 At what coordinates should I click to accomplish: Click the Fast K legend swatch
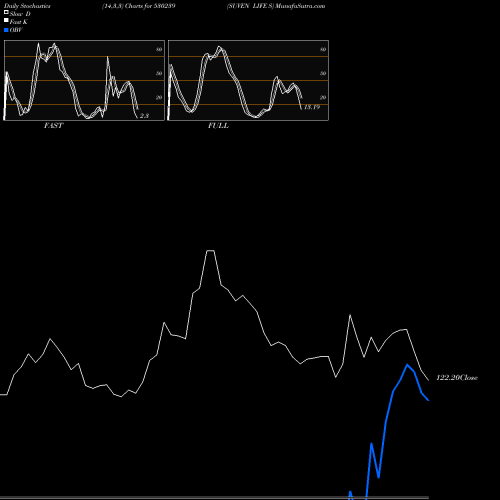coord(6,20)
